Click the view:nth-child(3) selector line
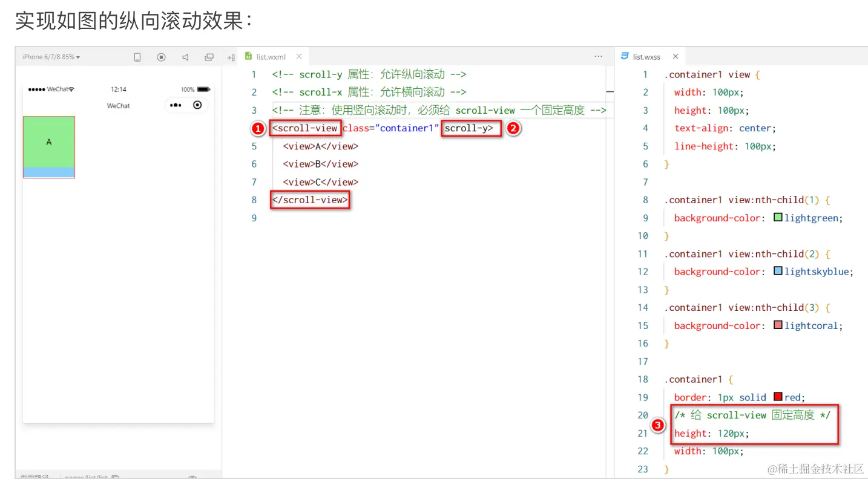This screenshot has width=868, height=479. coord(748,308)
